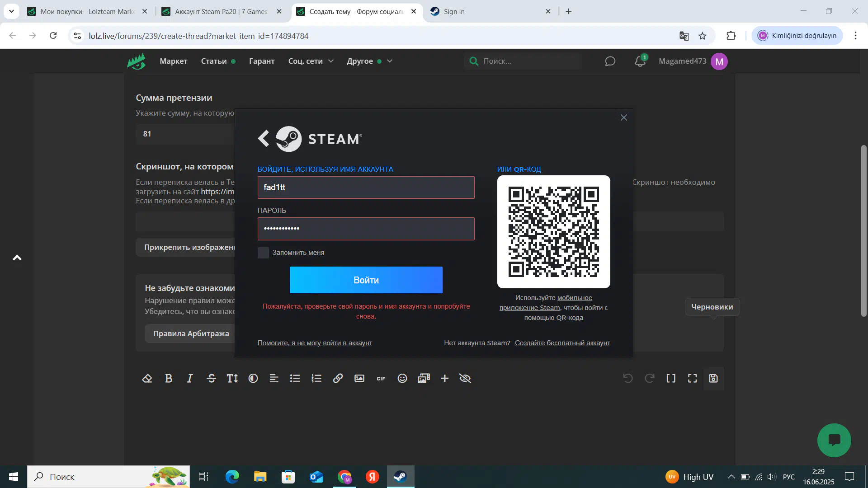The height and width of the screenshot is (488, 868).
Task: Open 'Гарант' in forum navigation
Action: click(x=262, y=61)
